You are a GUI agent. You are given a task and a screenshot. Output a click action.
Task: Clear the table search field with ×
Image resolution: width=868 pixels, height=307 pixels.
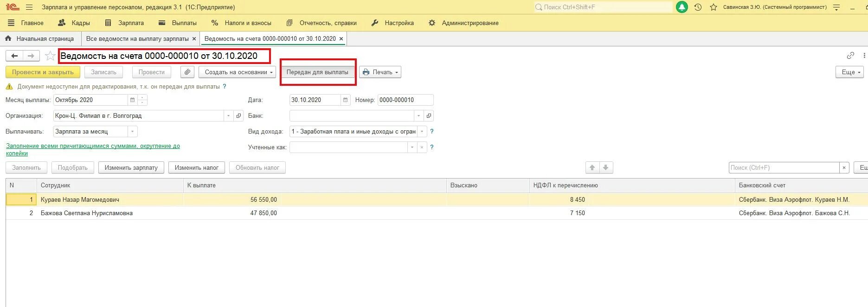pos(844,167)
